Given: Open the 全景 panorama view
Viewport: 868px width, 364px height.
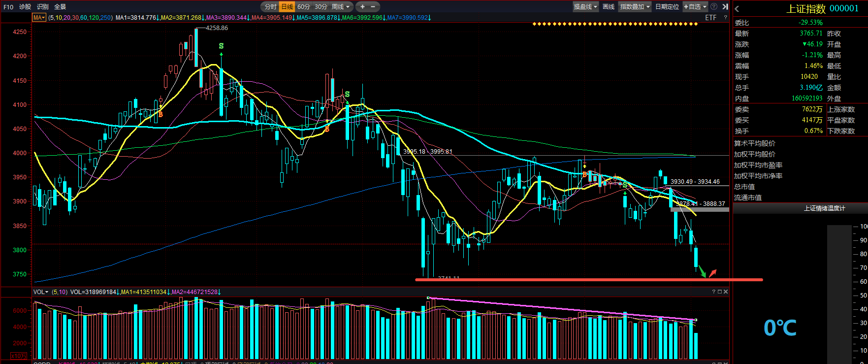Looking at the screenshot, I should [x=60, y=7].
